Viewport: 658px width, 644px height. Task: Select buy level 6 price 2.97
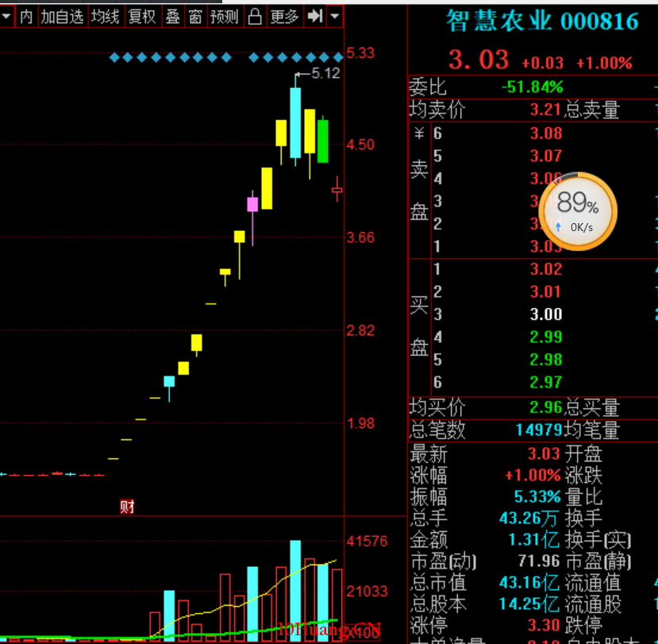546,383
